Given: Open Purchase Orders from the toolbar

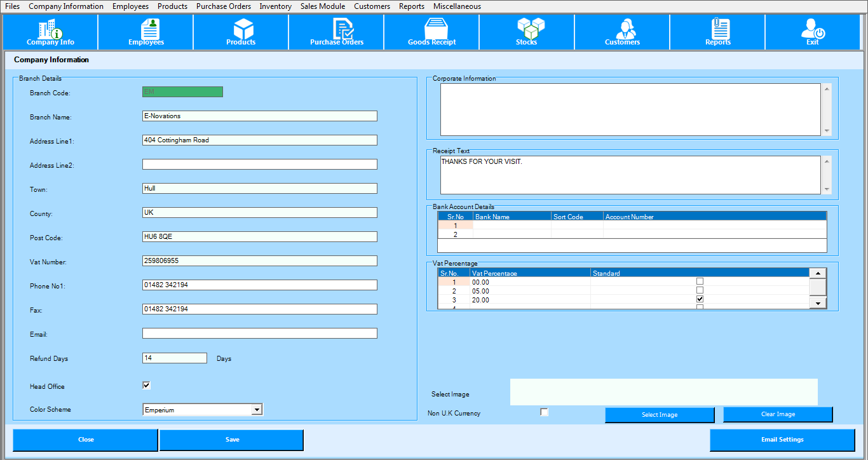Looking at the screenshot, I should pos(336,32).
